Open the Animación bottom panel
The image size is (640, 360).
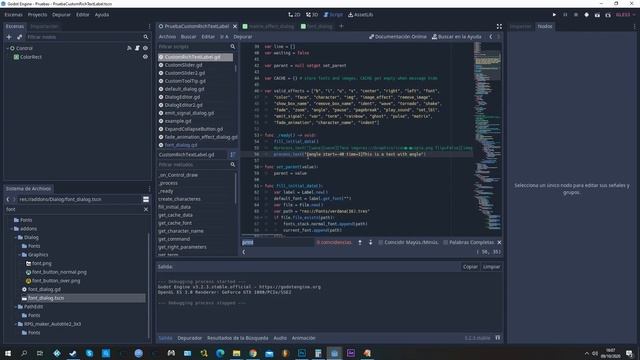pos(303,338)
